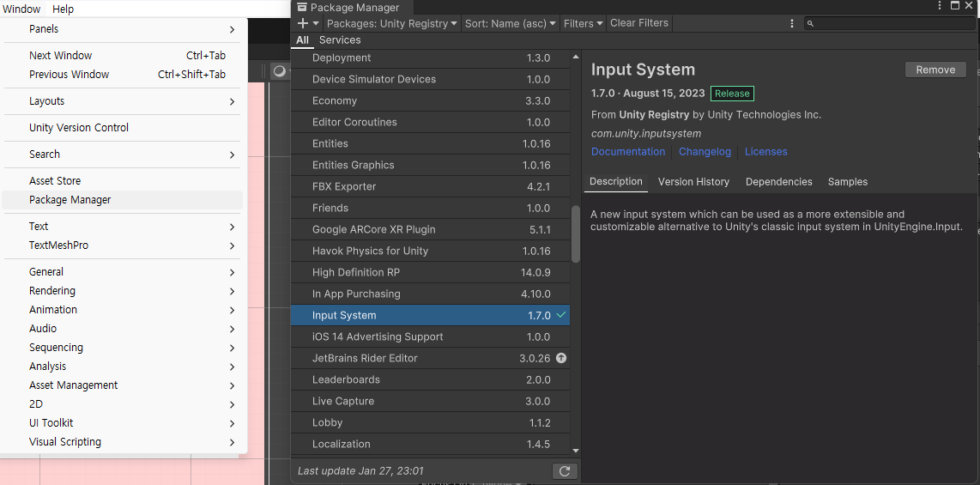
Task: Switch to Samples tab
Action: pos(848,182)
